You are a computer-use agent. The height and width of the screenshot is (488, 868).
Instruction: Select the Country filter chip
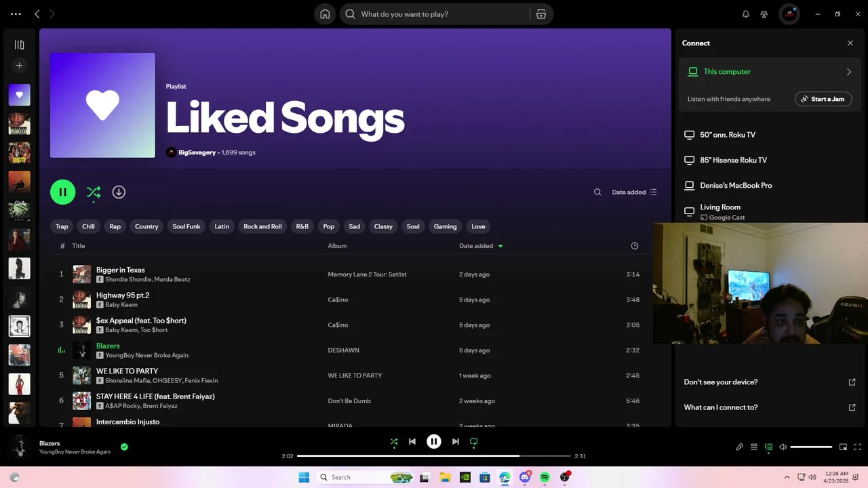pos(146,226)
